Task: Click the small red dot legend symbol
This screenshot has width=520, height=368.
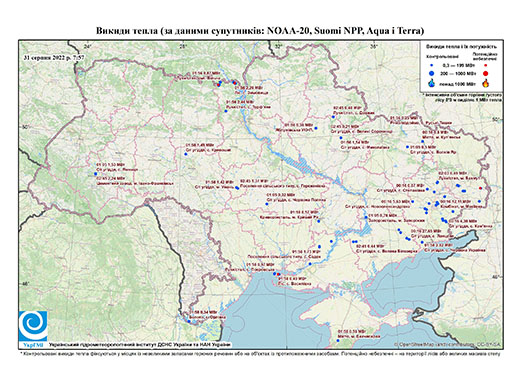Action: 486,65
